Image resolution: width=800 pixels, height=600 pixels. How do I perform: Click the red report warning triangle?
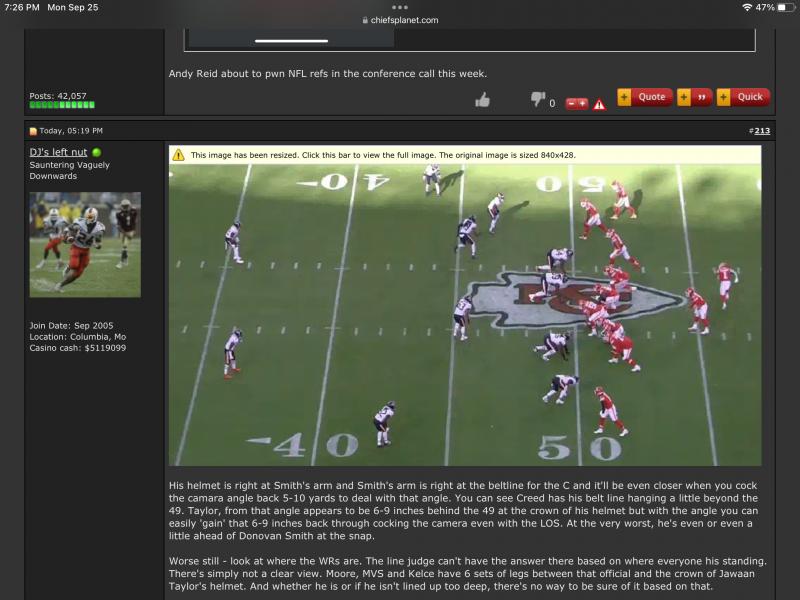tap(599, 105)
